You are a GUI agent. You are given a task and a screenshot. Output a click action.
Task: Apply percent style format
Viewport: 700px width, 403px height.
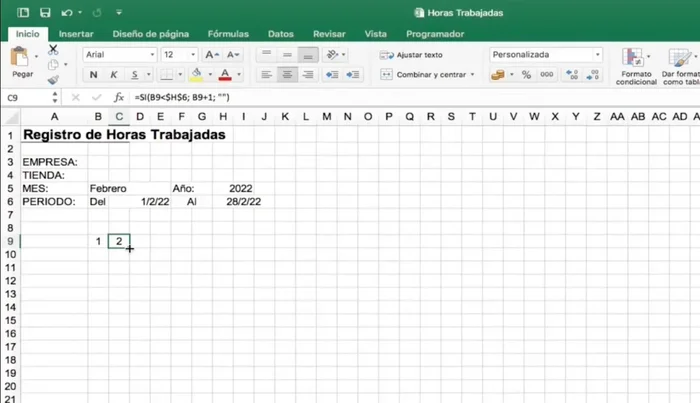click(526, 75)
